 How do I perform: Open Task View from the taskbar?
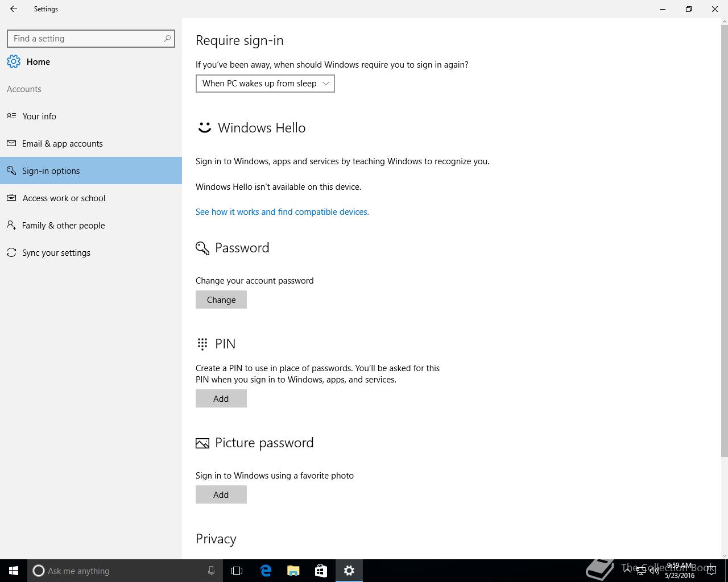click(x=237, y=571)
